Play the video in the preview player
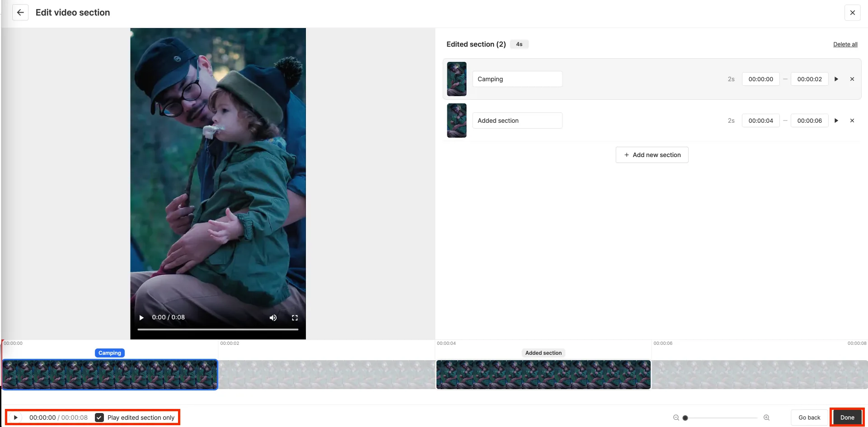Screen dimensions: 868x427 tap(141, 318)
